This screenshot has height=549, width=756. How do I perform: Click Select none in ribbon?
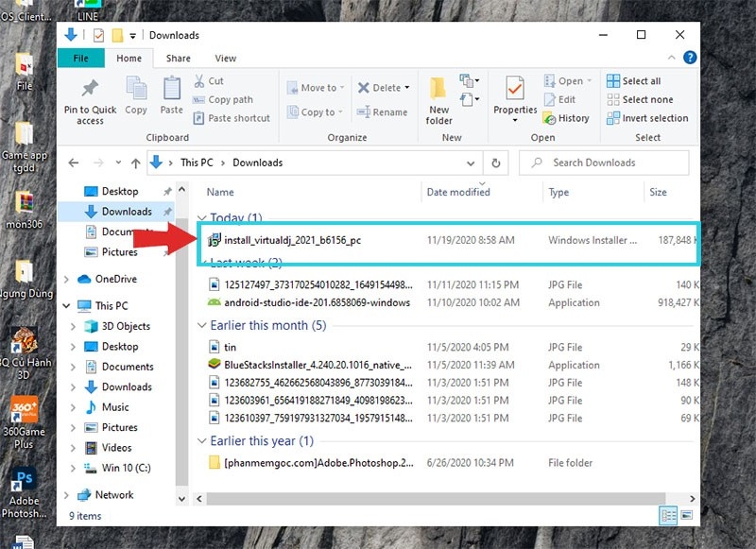pyautogui.click(x=640, y=100)
